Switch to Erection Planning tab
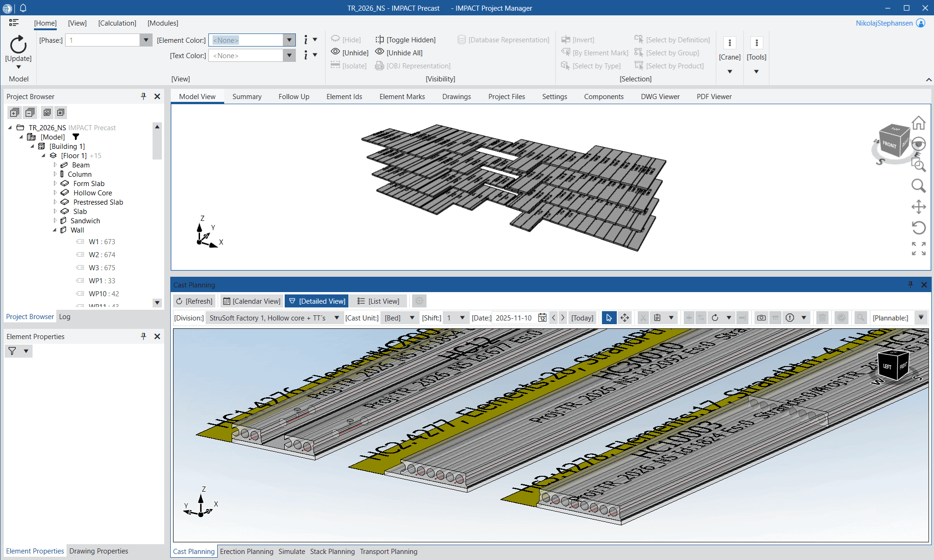Image resolution: width=934 pixels, height=560 pixels. click(247, 552)
